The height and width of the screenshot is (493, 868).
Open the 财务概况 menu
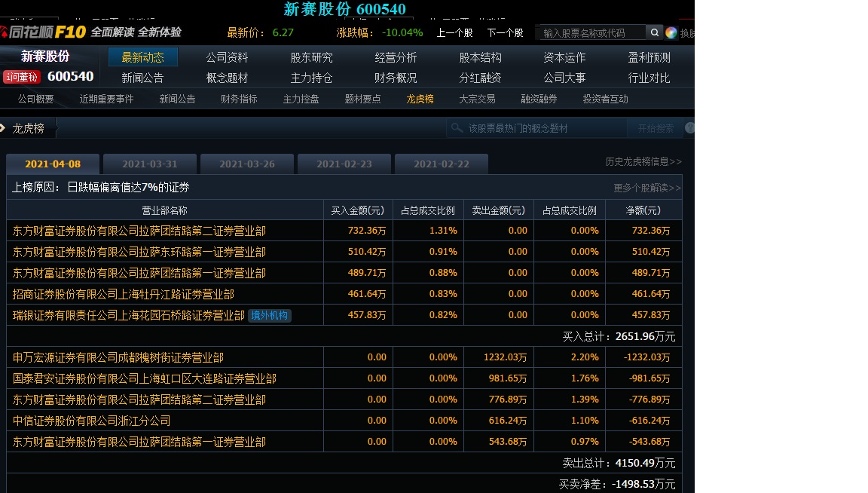396,78
